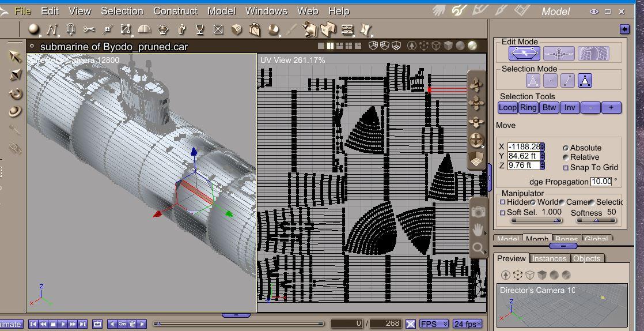Click the Soft Sel. slider
Image resolution: width=644 pixels, height=331 pixels.
[x=536, y=221]
